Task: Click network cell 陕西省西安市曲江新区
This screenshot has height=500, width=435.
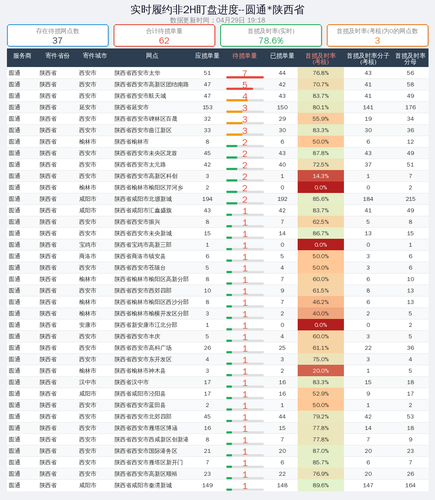Action: 143,130
